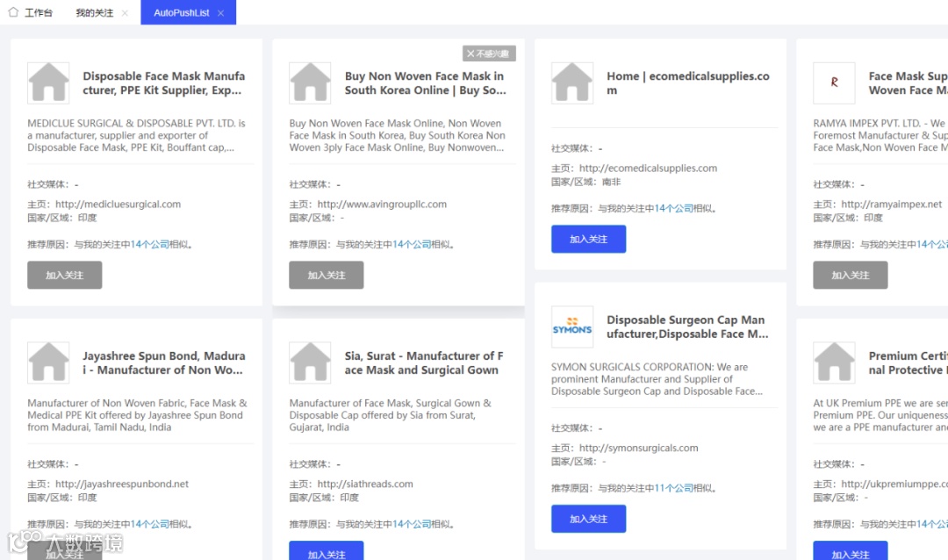Open Jayashree Spun Bond, Madurai title

(164, 363)
